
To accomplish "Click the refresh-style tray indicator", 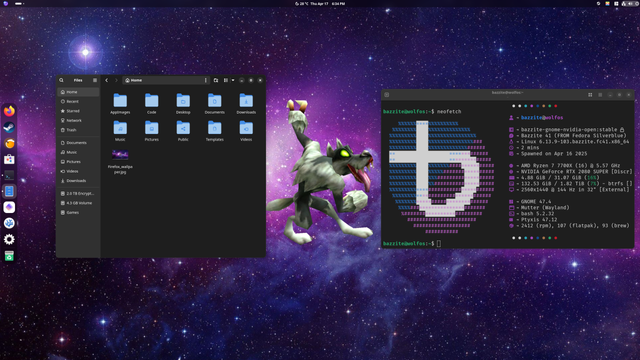I will 598,4.
